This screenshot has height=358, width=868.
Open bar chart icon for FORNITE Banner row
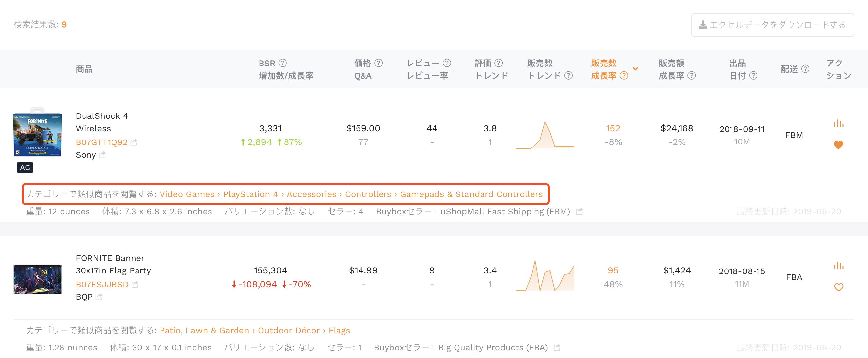click(839, 266)
